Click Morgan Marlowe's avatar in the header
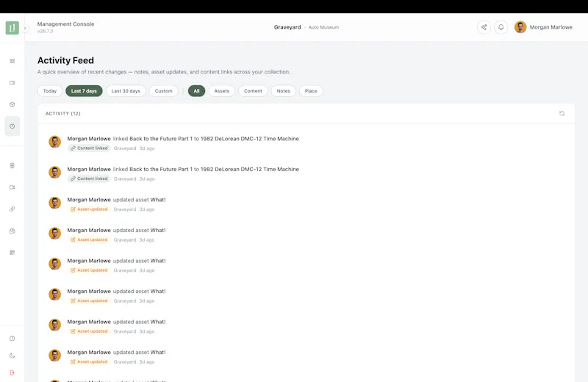 [x=520, y=27]
